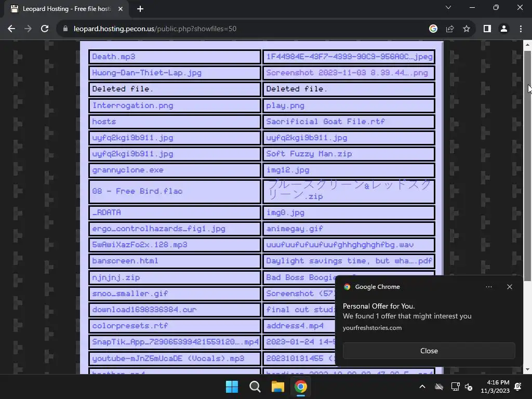Click the address bar URL
The height and width of the screenshot is (399, 532).
(155, 29)
